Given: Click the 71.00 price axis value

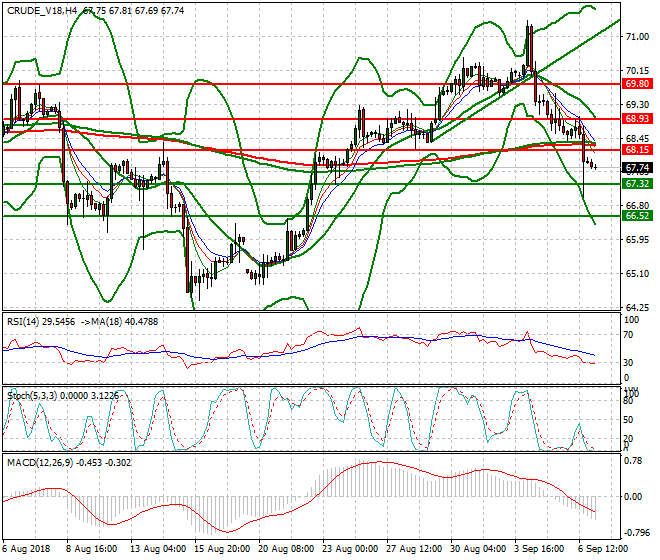Looking at the screenshot, I should [637, 37].
